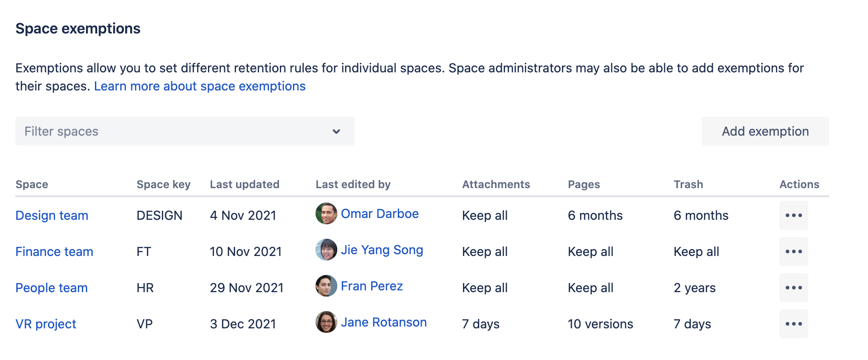Open actions menu for VR project row

793,324
